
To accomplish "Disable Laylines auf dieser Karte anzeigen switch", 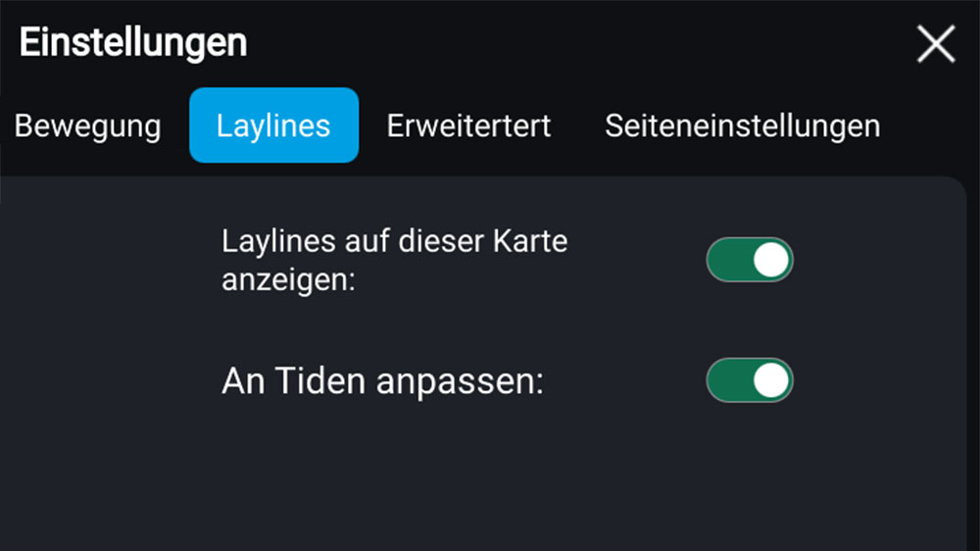I will 750,260.
